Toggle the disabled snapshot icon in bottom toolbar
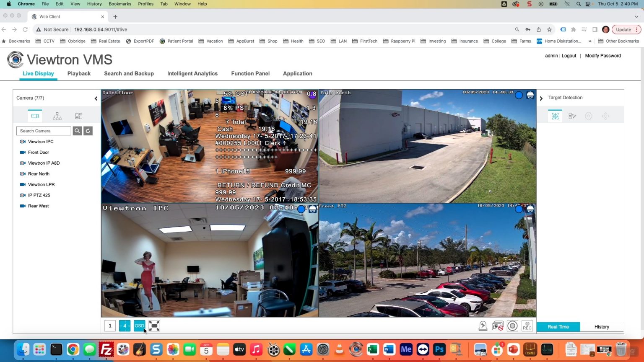 pos(498,326)
